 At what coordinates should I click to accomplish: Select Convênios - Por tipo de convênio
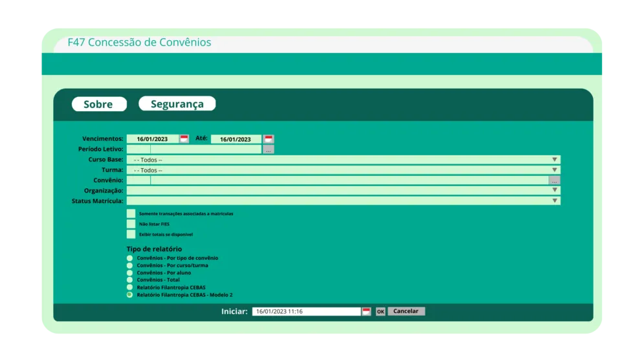129,258
